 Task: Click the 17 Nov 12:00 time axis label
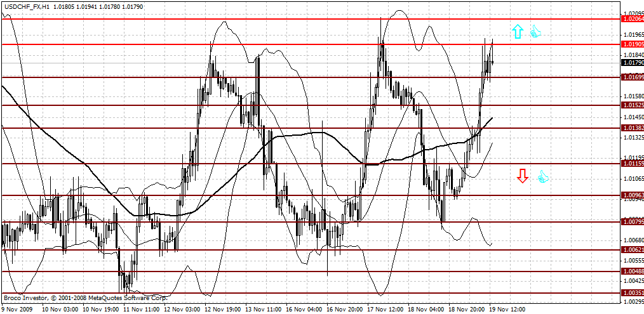(385, 309)
